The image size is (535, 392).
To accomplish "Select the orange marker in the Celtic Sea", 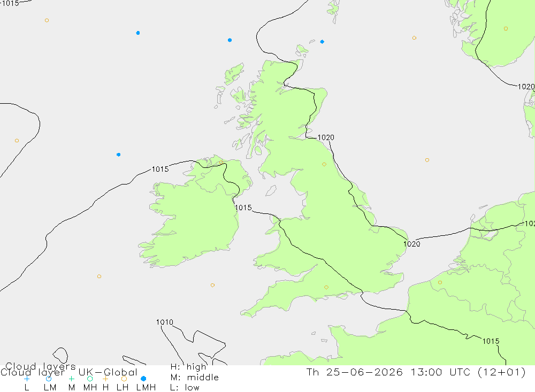I will [212, 285].
